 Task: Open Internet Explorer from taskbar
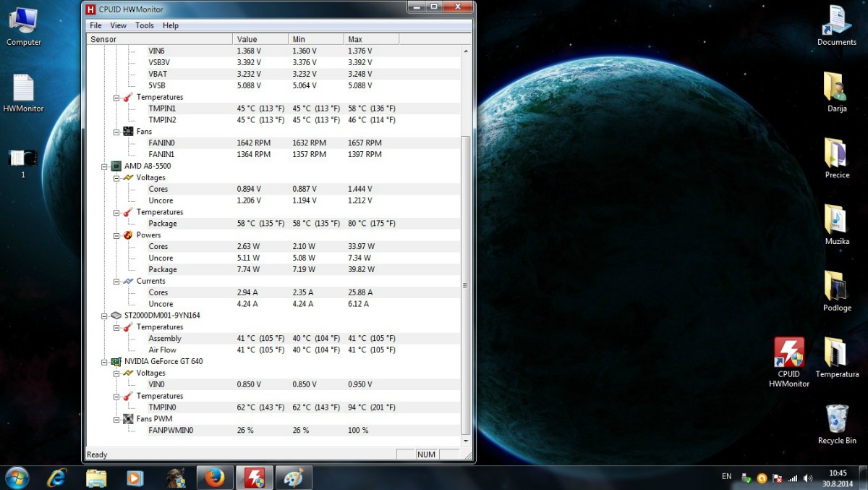point(57,478)
